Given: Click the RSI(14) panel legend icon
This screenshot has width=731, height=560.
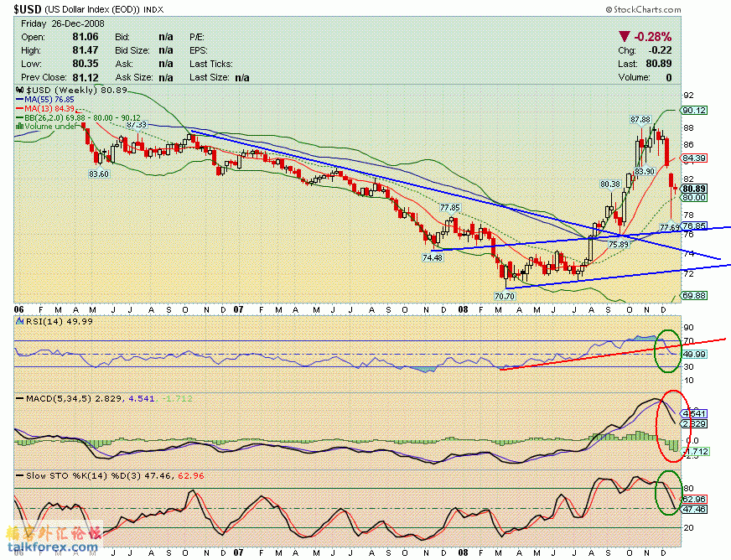Looking at the screenshot, I should coord(19,321).
